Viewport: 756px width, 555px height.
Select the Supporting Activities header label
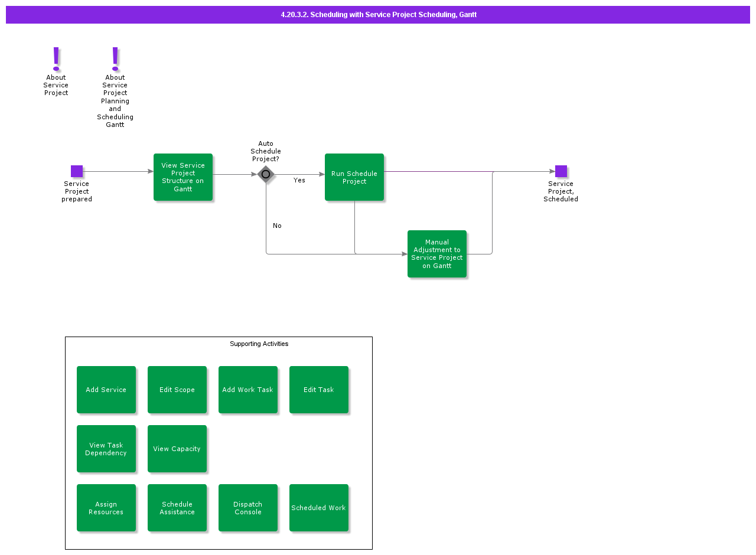click(259, 344)
